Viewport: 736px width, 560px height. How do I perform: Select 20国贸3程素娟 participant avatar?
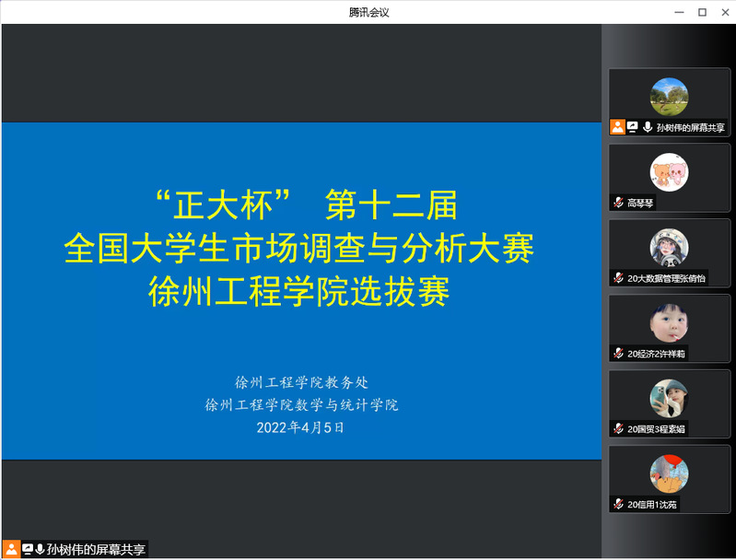[x=669, y=399]
